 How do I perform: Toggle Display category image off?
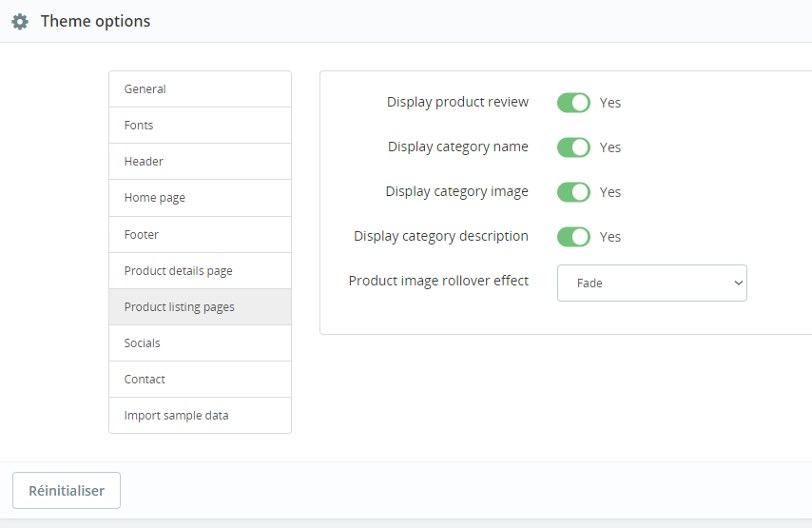pyautogui.click(x=573, y=192)
